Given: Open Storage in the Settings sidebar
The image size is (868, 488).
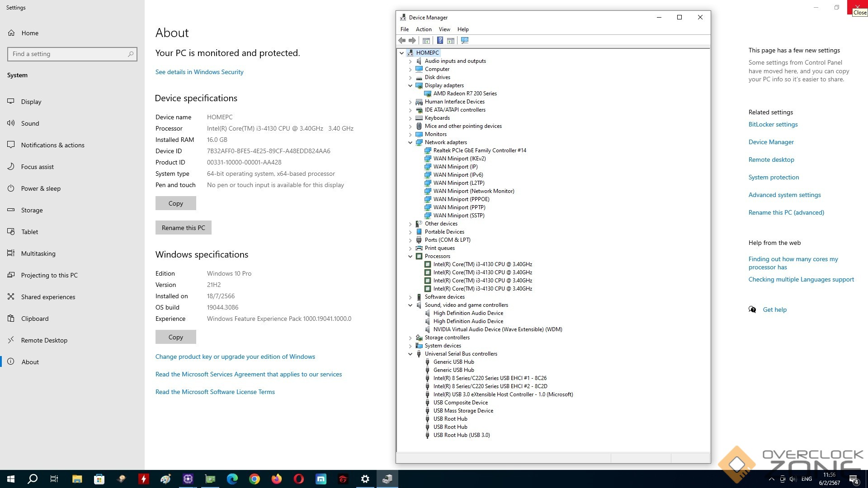Looking at the screenshot, I should (32, 210).
